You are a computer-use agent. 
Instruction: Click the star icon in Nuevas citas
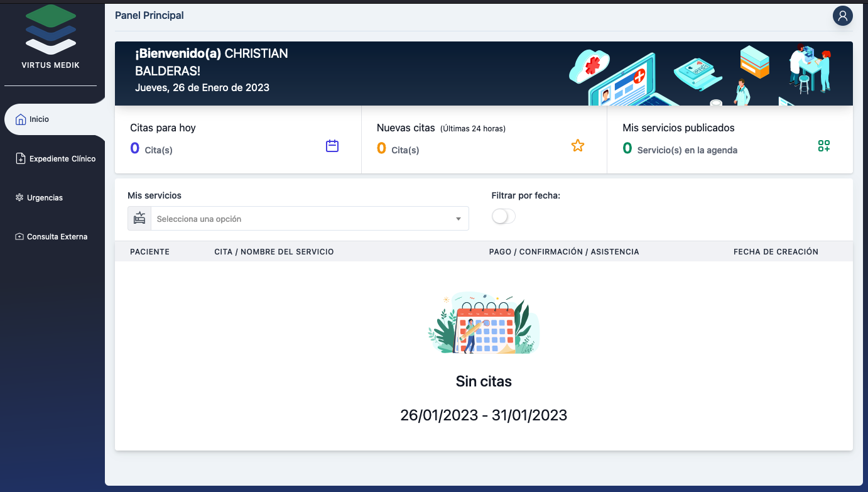[x=578, y=146]
